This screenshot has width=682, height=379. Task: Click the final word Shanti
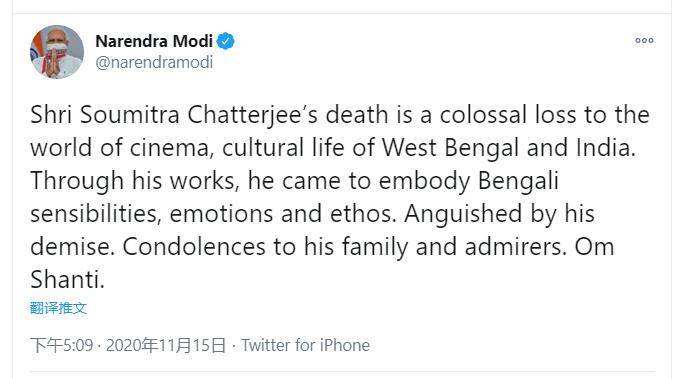67,279
